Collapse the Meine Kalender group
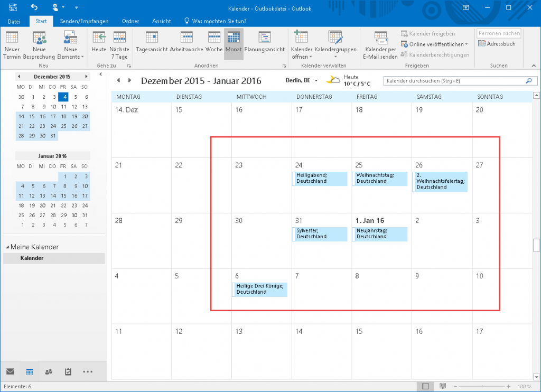 click(7, 247)
